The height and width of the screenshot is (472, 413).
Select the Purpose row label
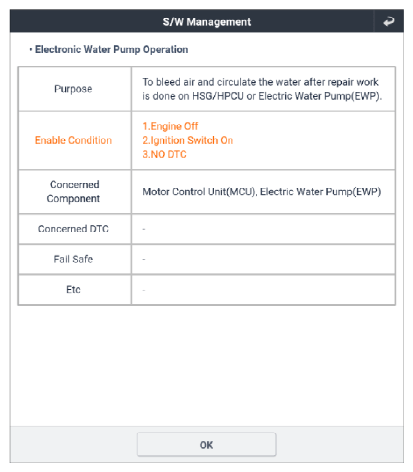pos(73,89)
